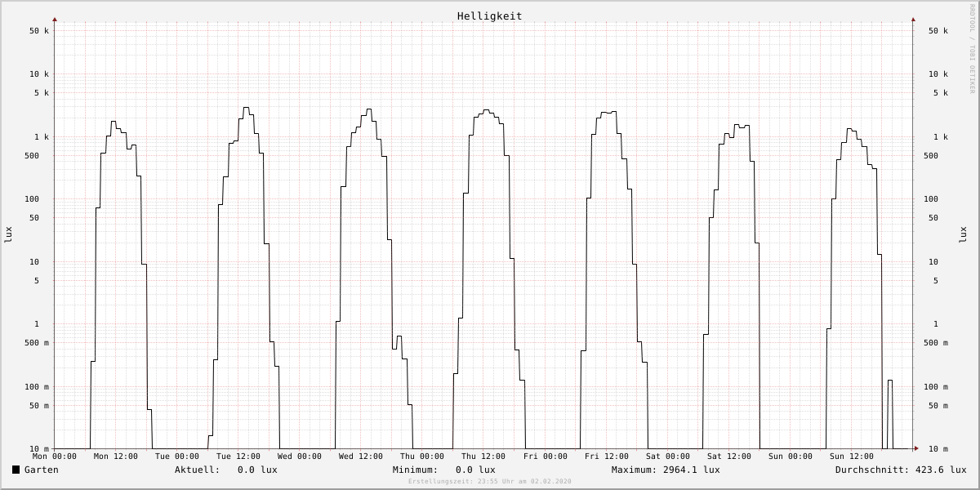Select the "Thu 00:00" time axis label
Screen dimensions: 980x490
coord(422,457)
